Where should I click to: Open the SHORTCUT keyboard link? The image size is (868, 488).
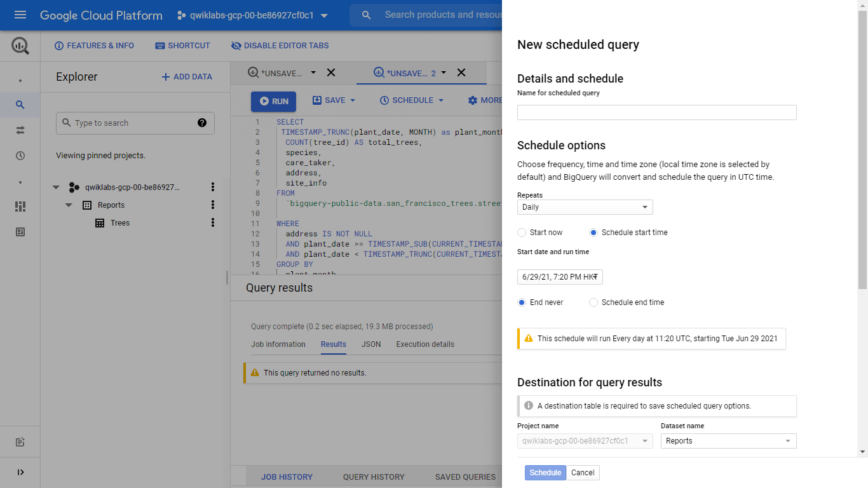point(182,46)
